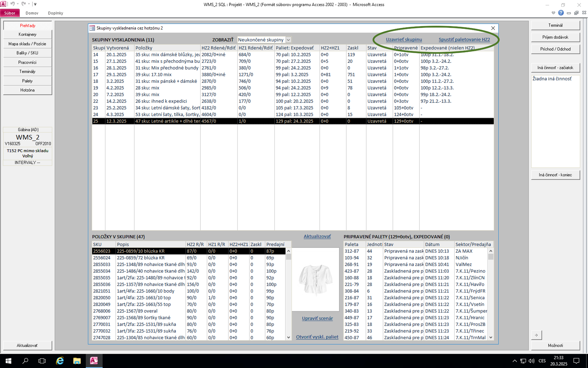Click the form icon beside Skupiny vyskladnenia title
The height and width of the screenshot is (368, 588).
[x=92, y=28]
